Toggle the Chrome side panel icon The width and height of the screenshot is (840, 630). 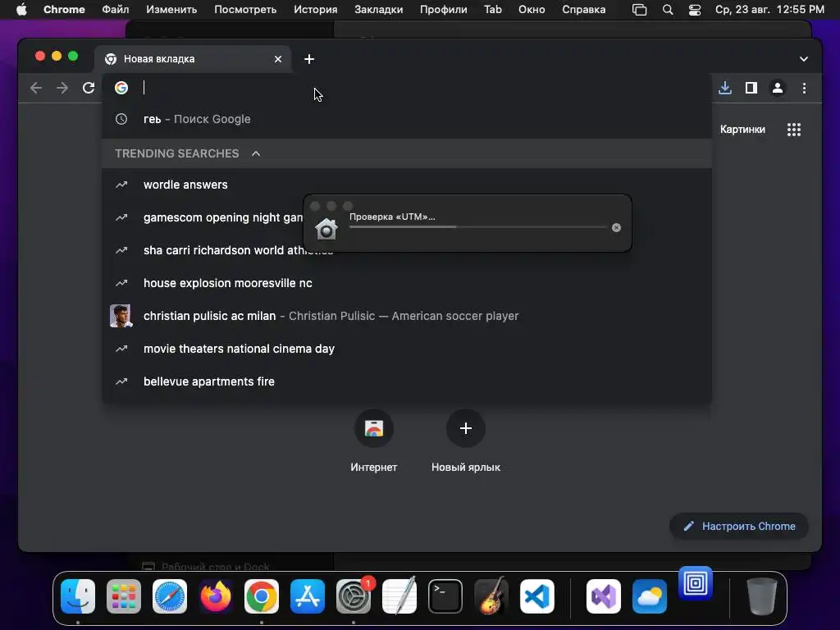pyautogui.click(x=751, y=88)
